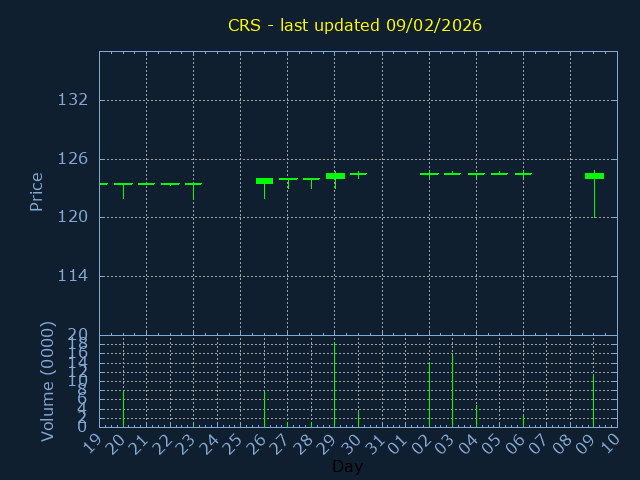Viewport: 640px width, 480px height.
Task: Click the short volume bar on day 30
Action: (x=358, y=418)
